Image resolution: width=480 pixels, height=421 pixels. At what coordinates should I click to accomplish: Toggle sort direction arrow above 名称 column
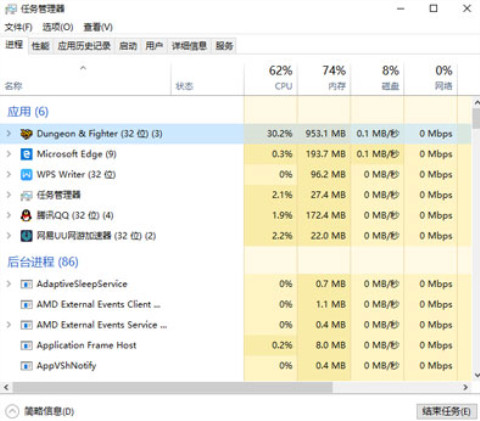[83, 68]
